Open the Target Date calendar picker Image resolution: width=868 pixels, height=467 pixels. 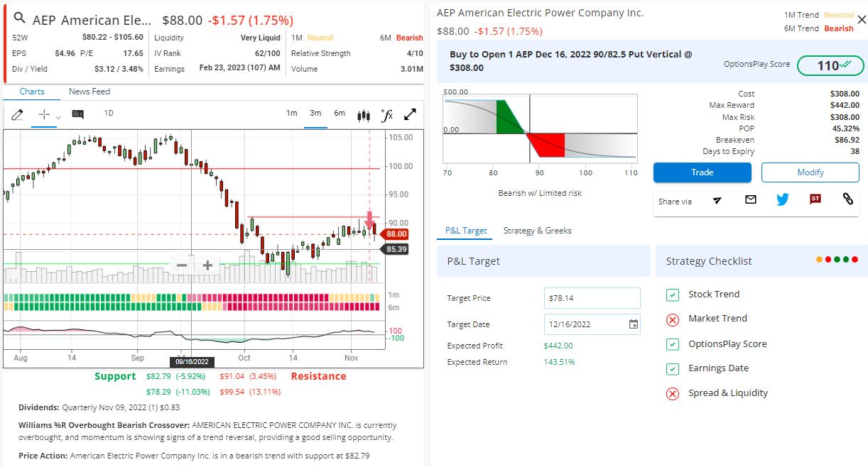(x=634, y=324)
